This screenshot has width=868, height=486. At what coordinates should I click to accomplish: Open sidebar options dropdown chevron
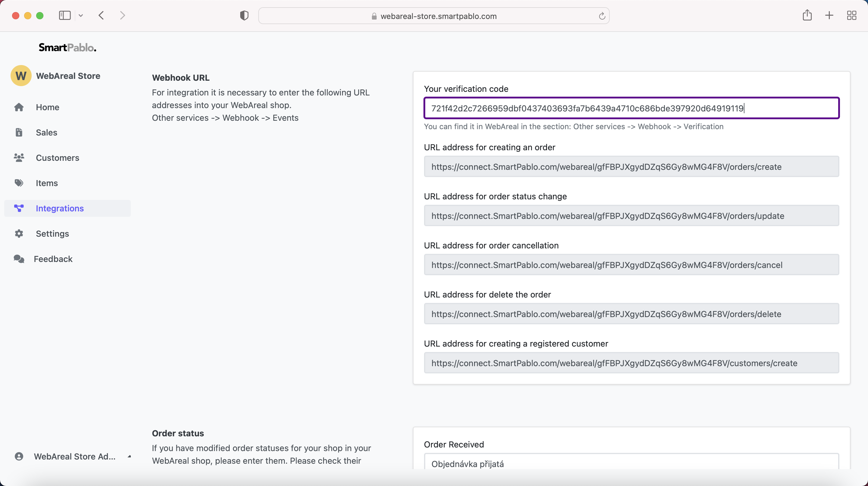[x=81, y=15]
